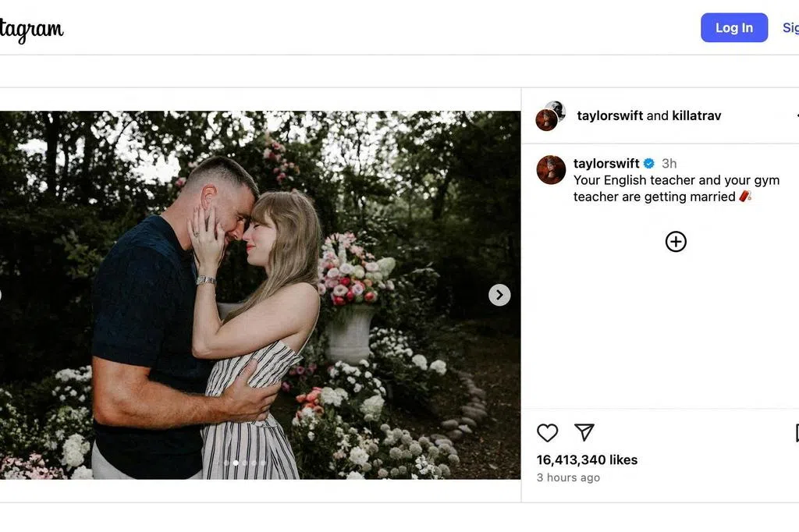Click the taylorswift username in the caption

click(x=605, y=164)
